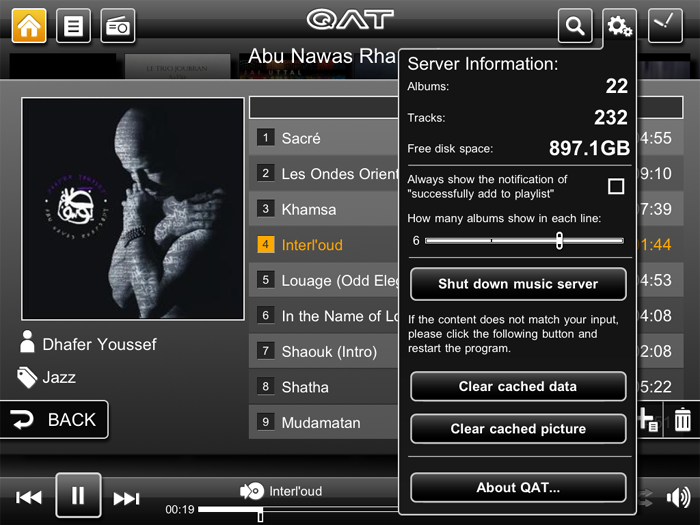Click the trash delete icon
This screenshot has width=700, height=525.
click(682, 420)
